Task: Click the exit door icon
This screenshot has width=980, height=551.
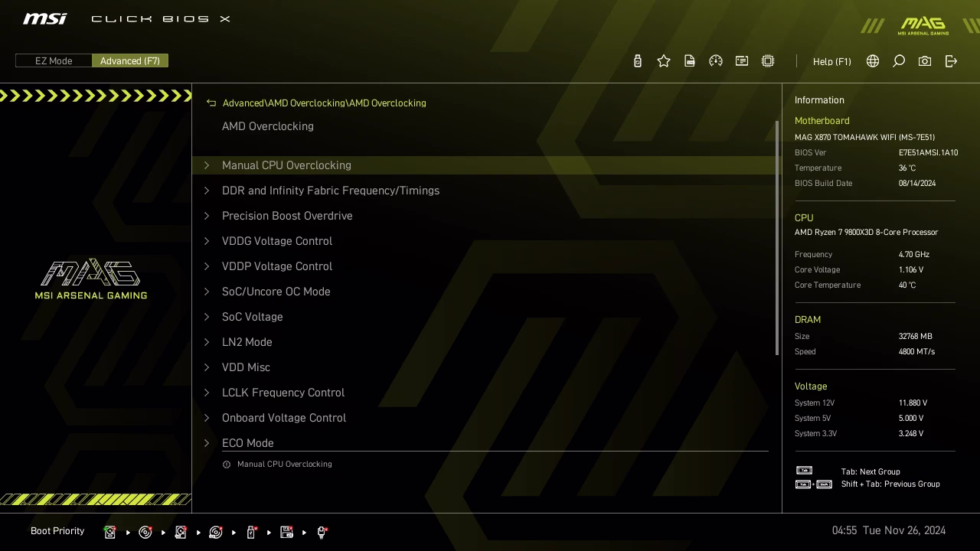Action: point(951,61)
